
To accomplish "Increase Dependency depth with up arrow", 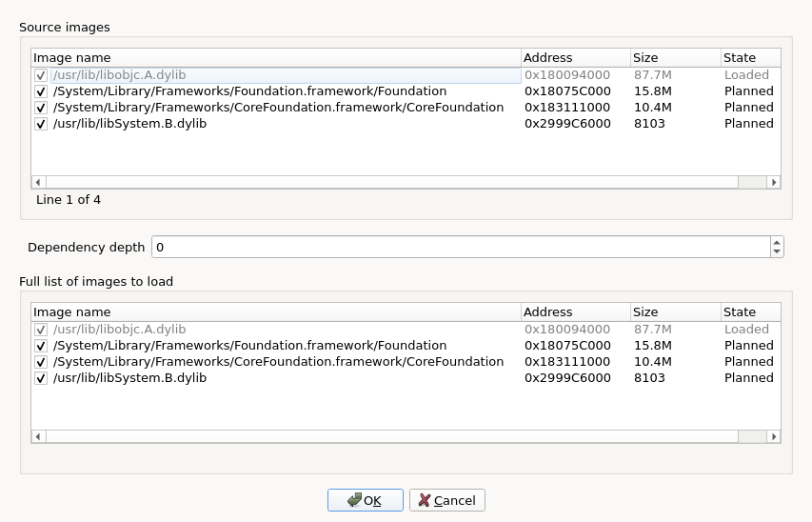I will click(x=776, y=242).
